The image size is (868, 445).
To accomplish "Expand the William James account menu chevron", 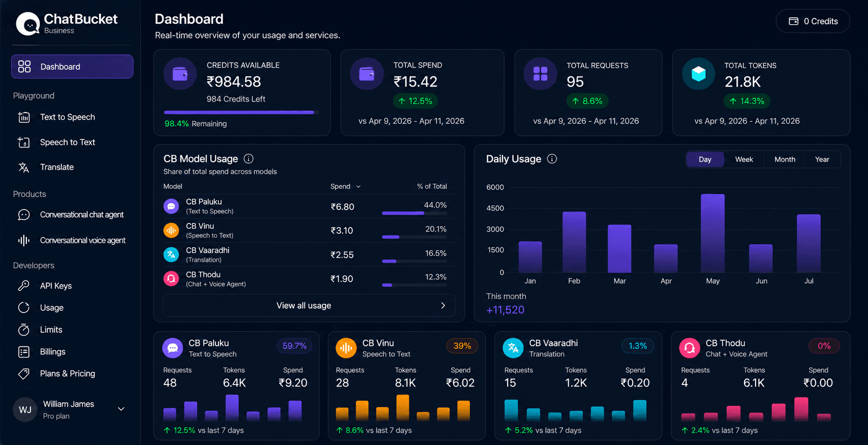I will 121,409.
